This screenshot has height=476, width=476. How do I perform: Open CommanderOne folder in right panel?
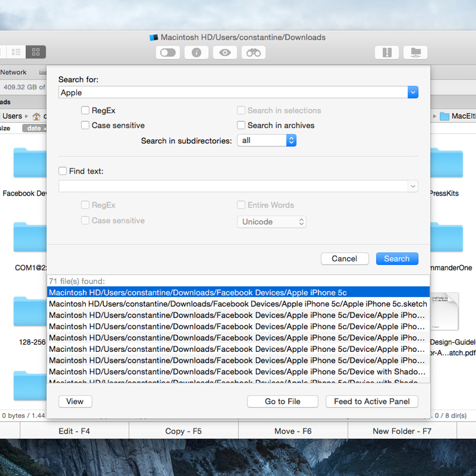pos(447,237)
